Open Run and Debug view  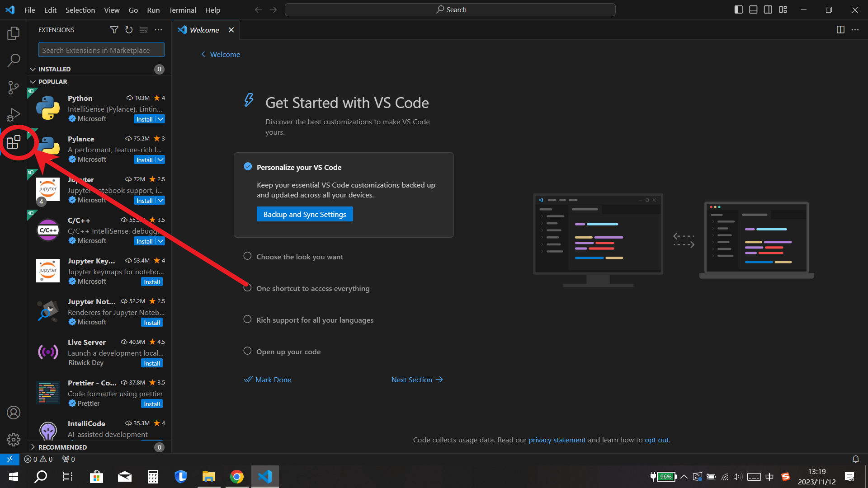(x=14, y=114)
